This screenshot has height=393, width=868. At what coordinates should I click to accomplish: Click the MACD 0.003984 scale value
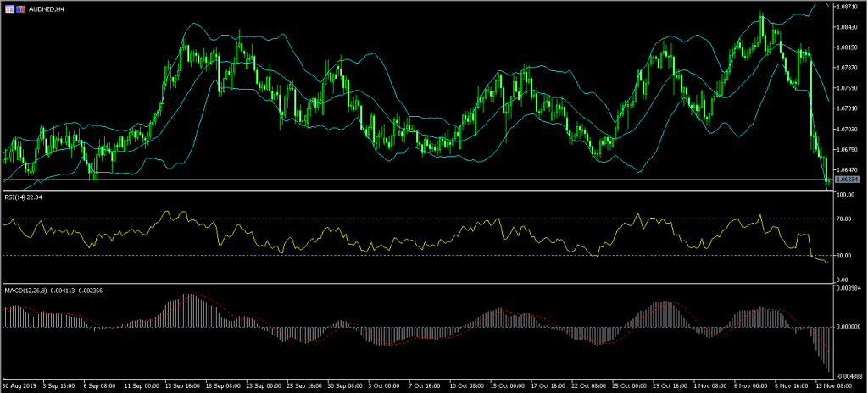point(848,288)
